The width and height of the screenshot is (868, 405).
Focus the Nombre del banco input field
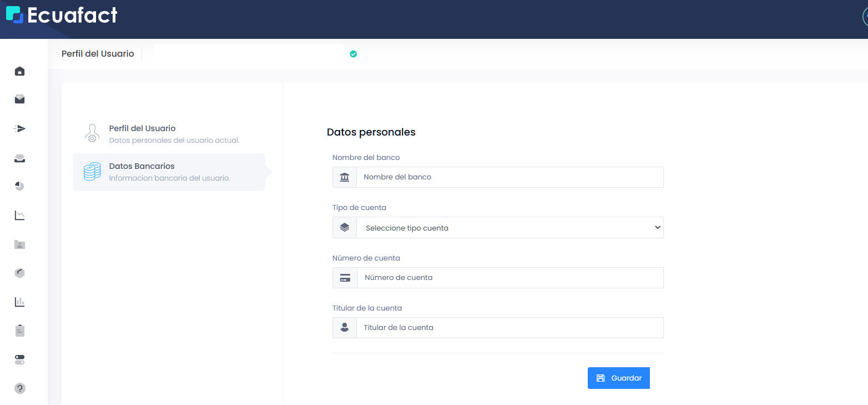(509, 177)
